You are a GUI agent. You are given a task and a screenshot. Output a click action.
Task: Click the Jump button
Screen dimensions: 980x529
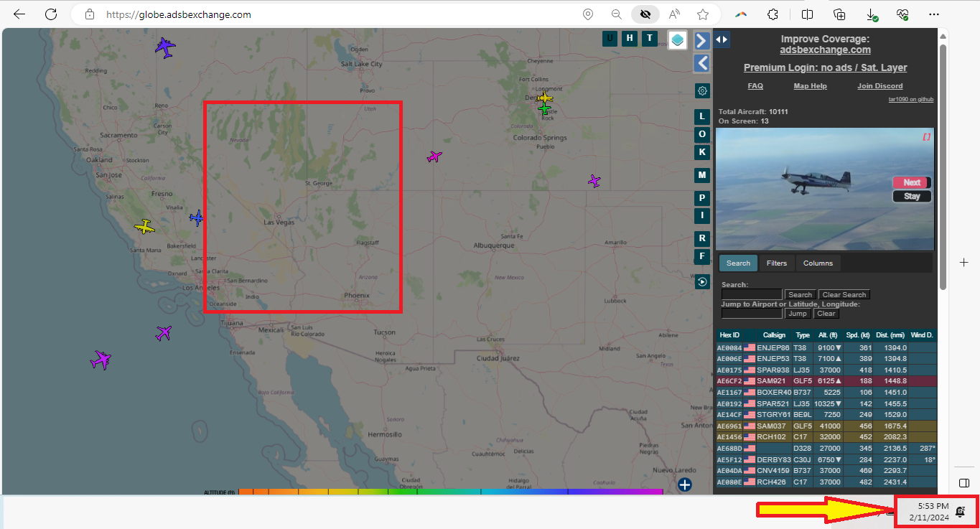tap(798, 314)
